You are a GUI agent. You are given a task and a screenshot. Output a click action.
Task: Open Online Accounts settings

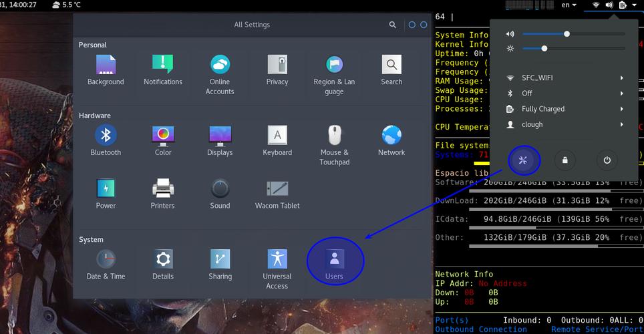coord(220,75)
